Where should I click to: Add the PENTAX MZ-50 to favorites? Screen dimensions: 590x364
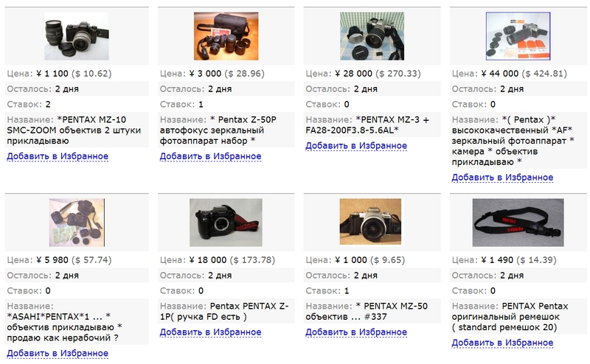pyautogui.click(x=356, y=332)
